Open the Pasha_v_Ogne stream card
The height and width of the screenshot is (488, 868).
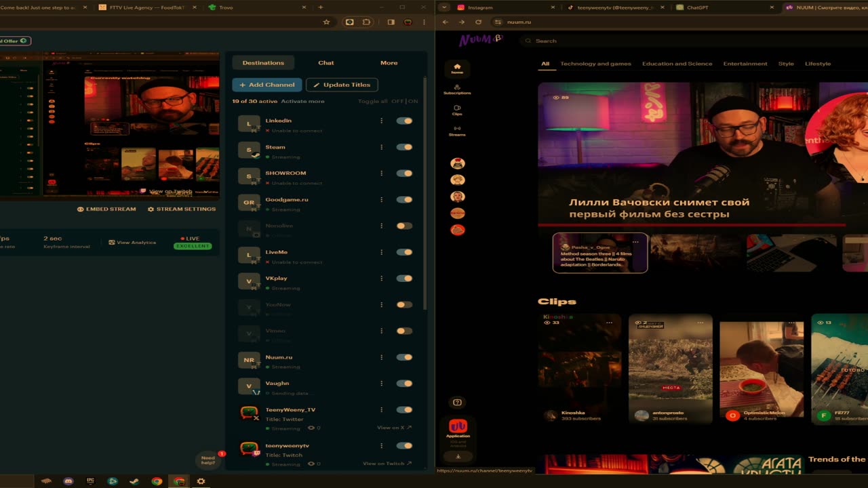click(x=600, y=253)
